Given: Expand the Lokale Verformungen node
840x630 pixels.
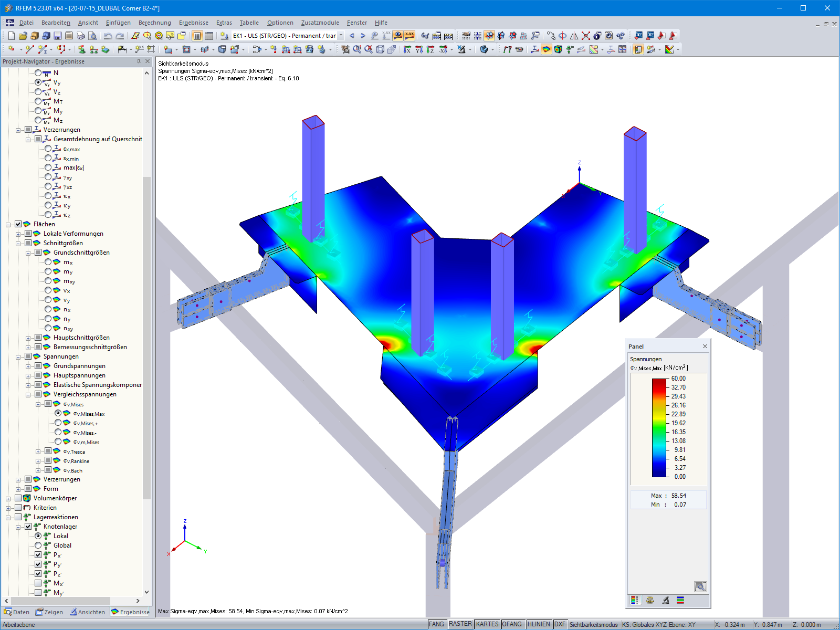Looking at the screenshot, I should [18, 234].
